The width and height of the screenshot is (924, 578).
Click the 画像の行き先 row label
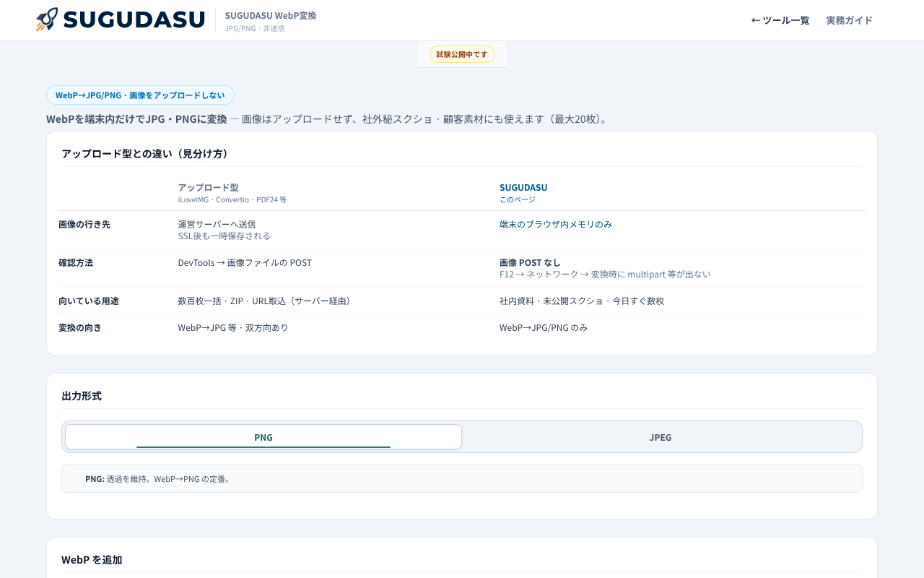(x=84, y=224)
